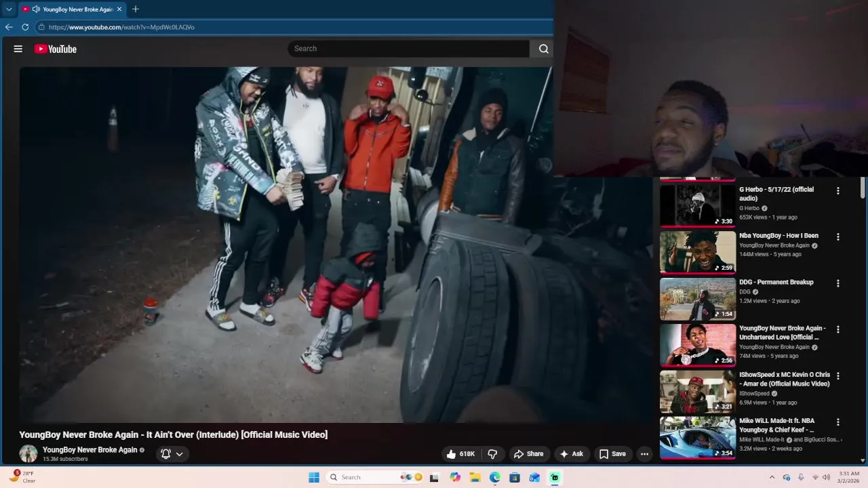Click the IShowSpeed channel name
Image resolution: width=868 pixels, height=488 pixels.
click(x=754, y=394)
